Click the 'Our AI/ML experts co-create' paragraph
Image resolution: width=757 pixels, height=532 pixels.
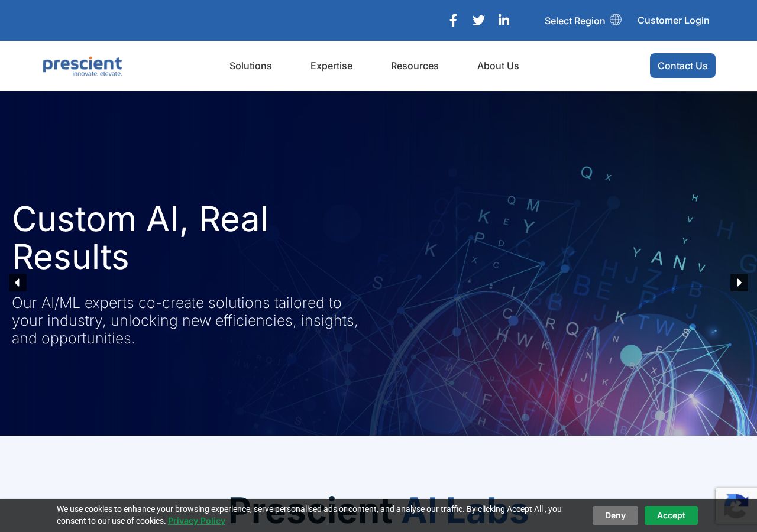[x=185, y=320]
